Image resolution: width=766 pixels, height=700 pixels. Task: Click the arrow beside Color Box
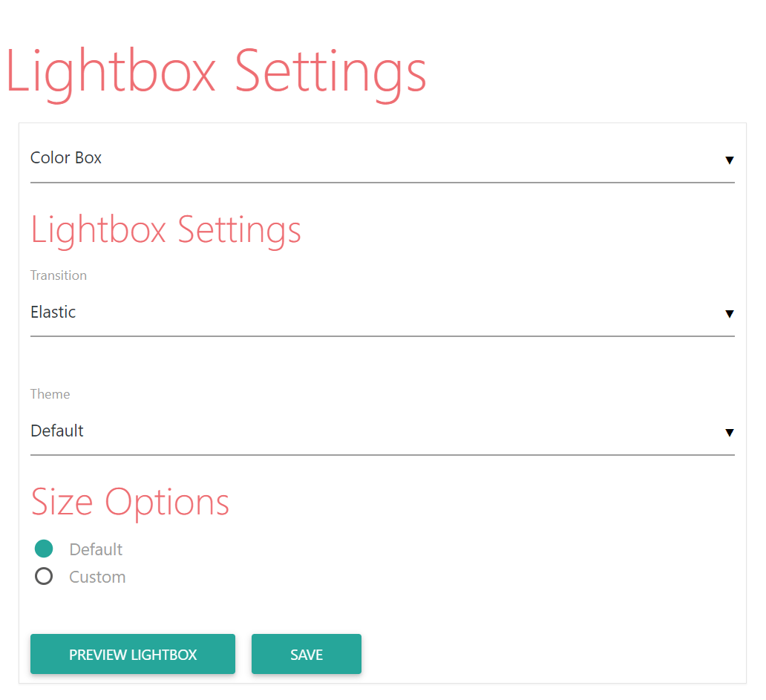tap(729, 160)
